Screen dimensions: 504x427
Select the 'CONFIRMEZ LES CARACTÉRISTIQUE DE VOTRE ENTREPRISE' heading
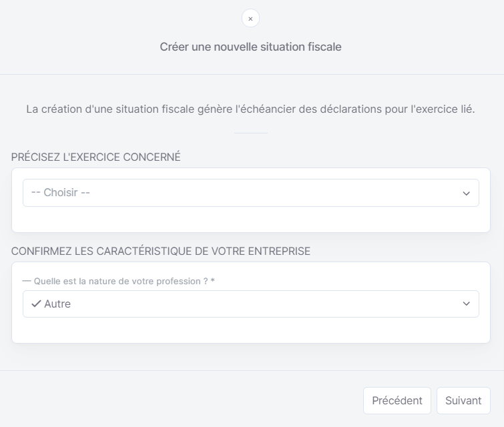tap(161, 251)
